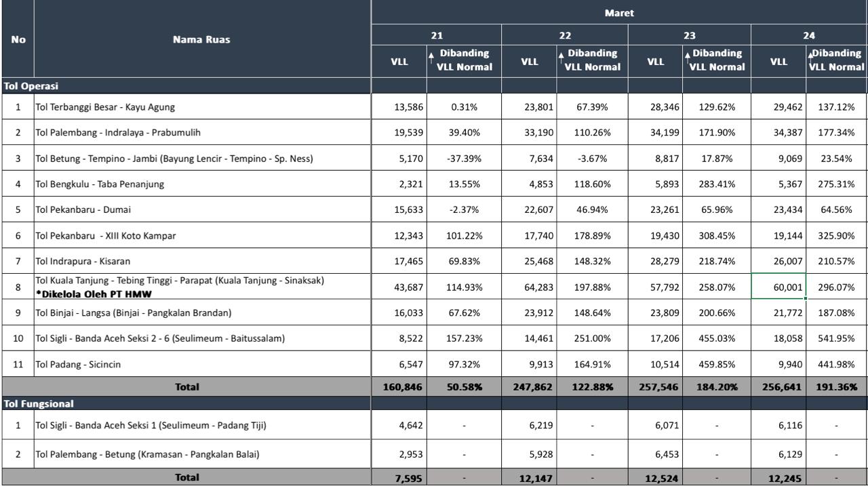Image resolution: width=868 pixels, height=486 pixels.
Task: Click the up arrow in column 22's Dibanding header
Action: (560, 60)
